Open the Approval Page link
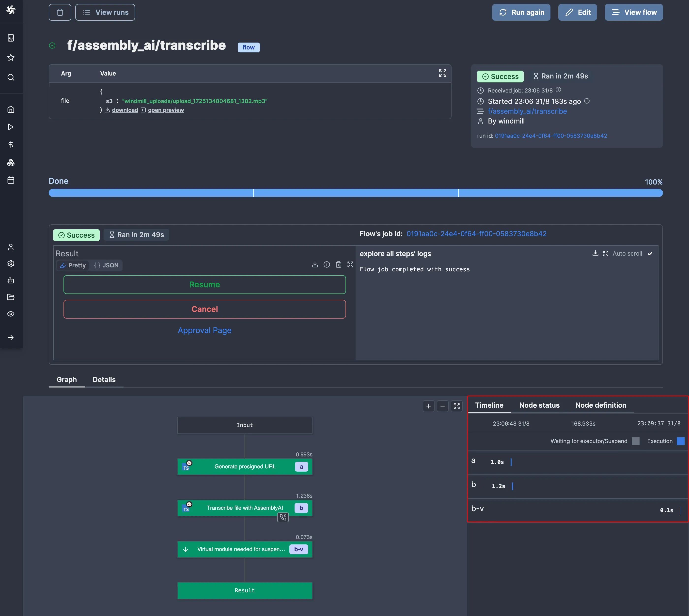 click(204, 330)
